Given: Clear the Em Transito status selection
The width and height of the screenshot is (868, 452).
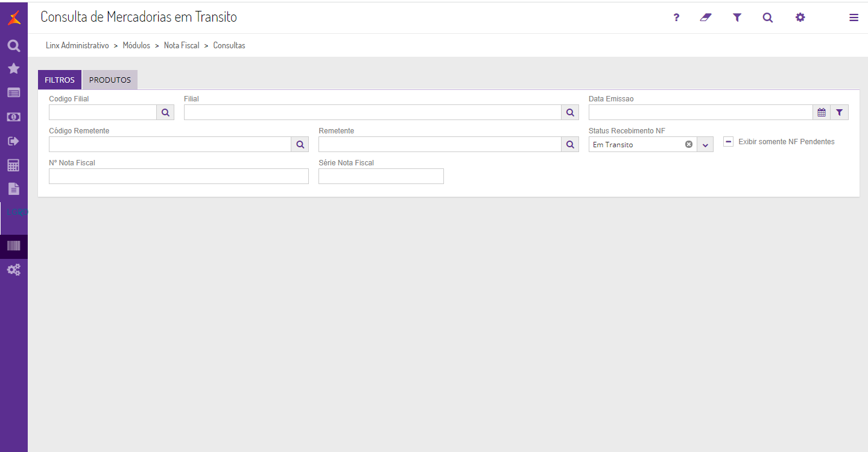Looking at the screenshot, I should point(688,145).
